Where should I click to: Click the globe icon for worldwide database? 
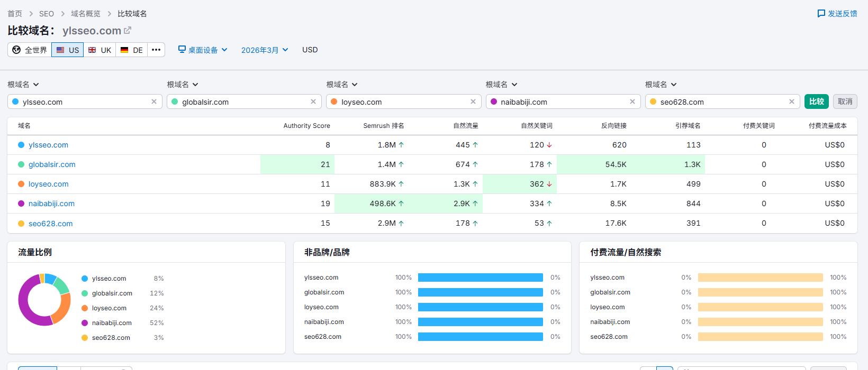point(16,50)
